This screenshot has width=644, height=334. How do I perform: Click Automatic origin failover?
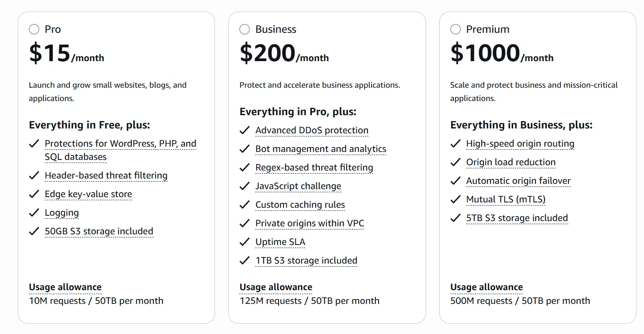click(x=518, y=181)
